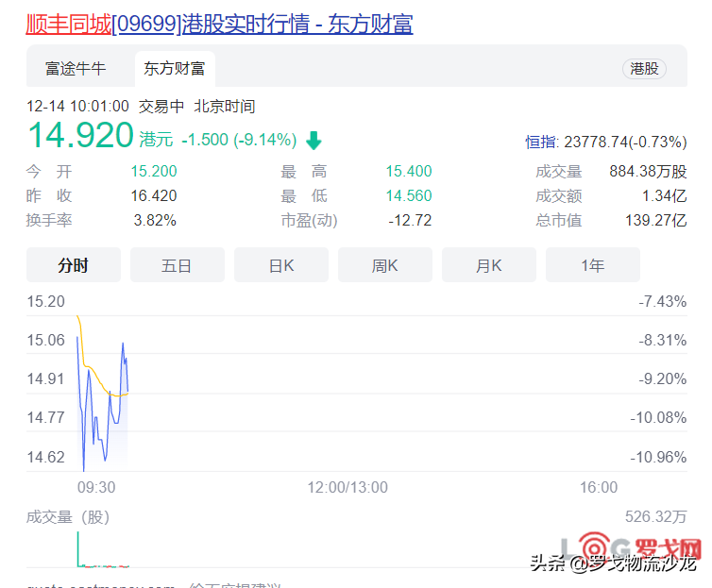Click the 最高 value 15.400

[409, 172]
